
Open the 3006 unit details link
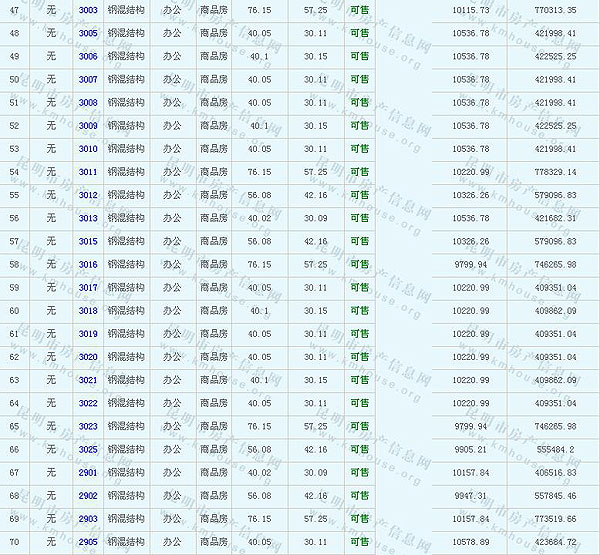(88, 56)
